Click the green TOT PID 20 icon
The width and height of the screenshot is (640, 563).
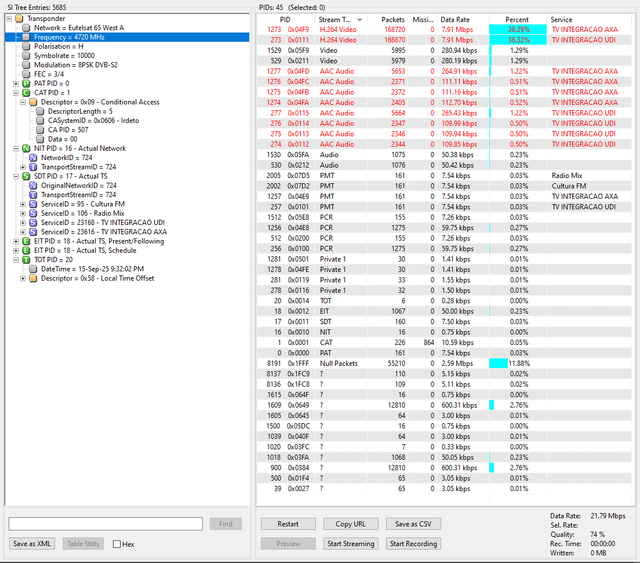pos(26,260)
